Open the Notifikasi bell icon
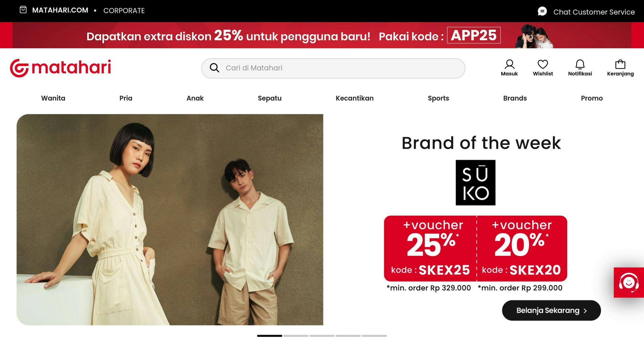Image resolution: width=644 pixels, height=362 pixels. [580, 64]
